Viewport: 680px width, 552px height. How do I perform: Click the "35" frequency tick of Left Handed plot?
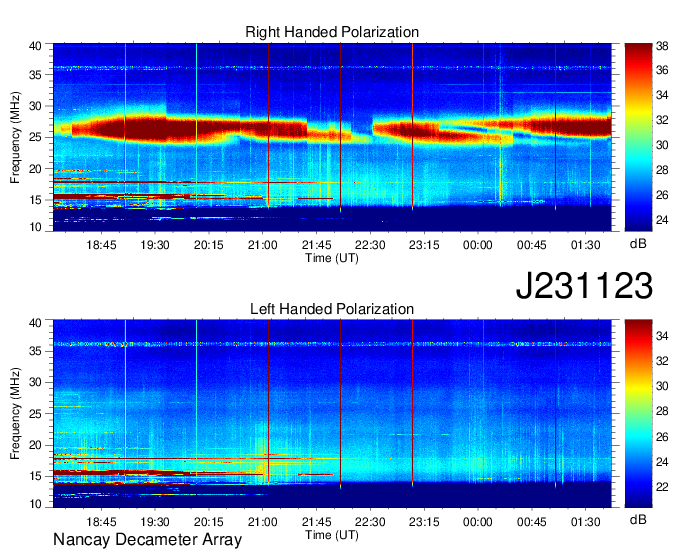coord(35,351)
